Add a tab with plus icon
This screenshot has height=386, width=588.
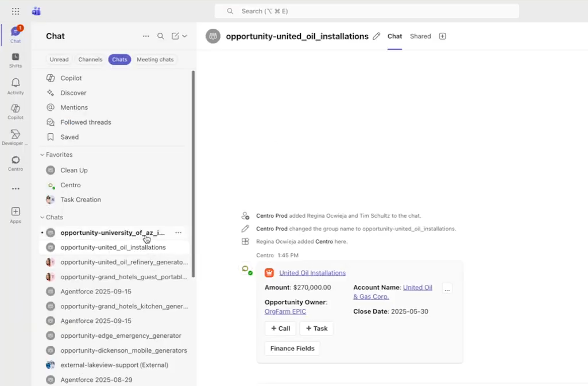coord(443,36)
